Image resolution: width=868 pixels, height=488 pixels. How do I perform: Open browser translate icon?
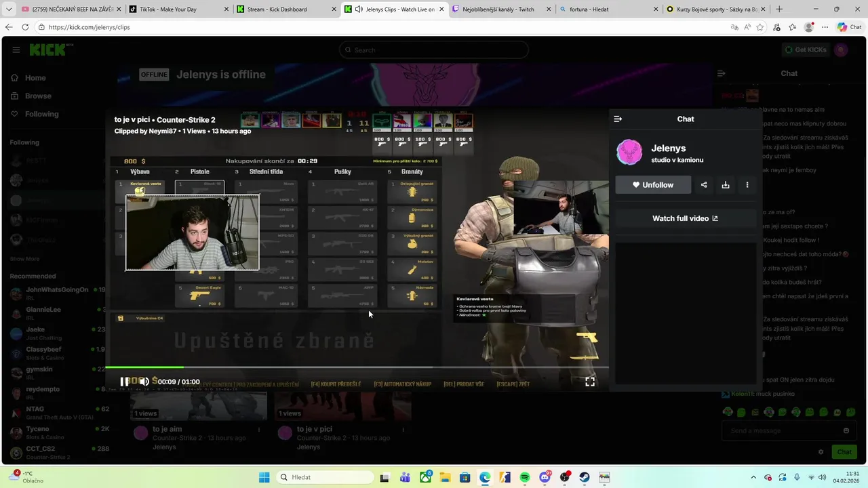(x=734, y=27)
